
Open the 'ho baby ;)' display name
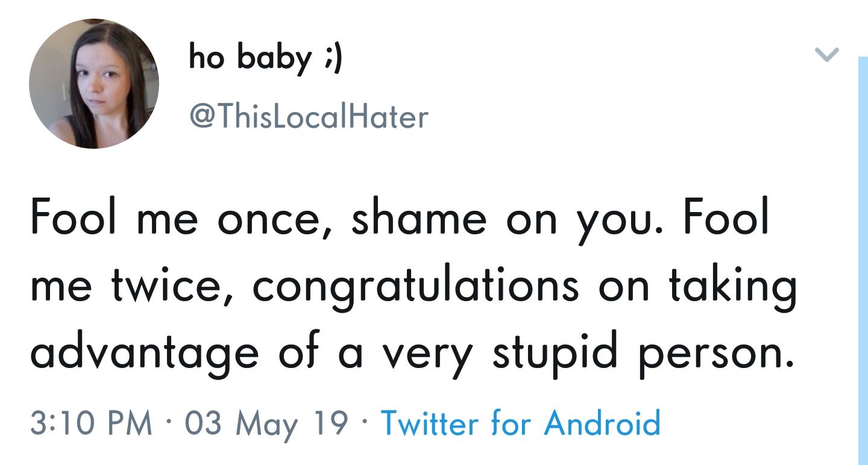[x=265, y=59]
